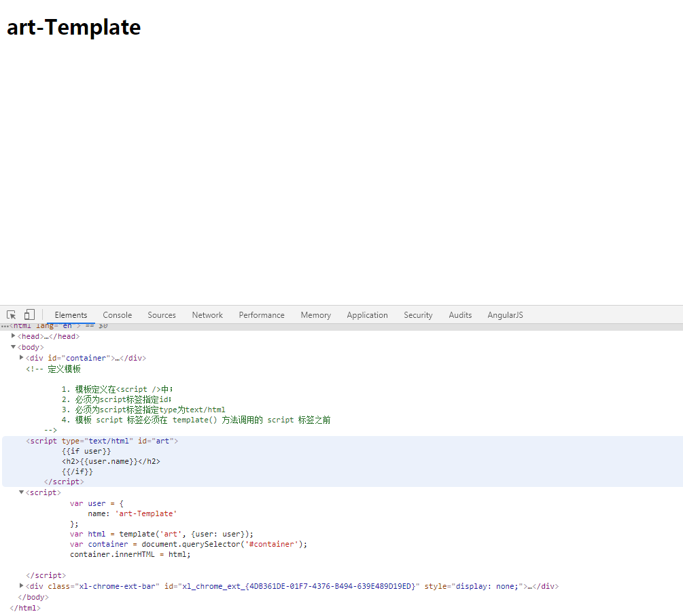Viewport: 683px width, 616px height.
Task: Click the <h2>{{user.name}}</h2> line
Action: point(111,461)
